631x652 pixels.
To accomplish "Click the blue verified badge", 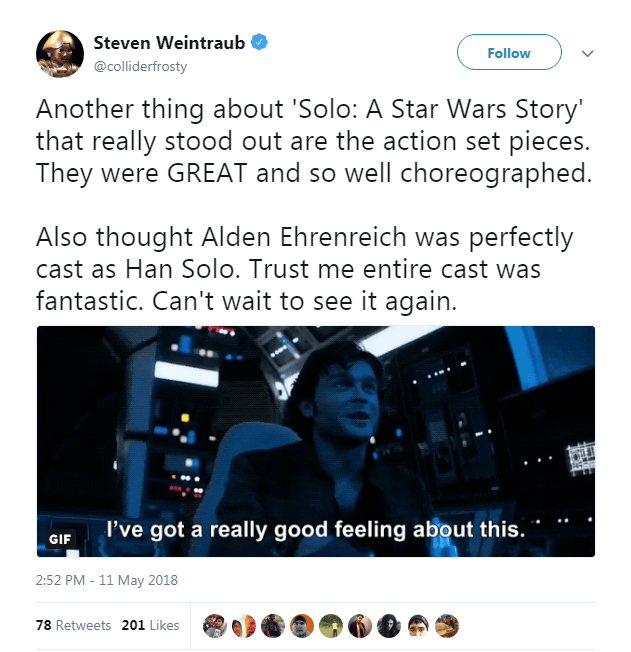I will pyautogui.click(x=259, y=42).
